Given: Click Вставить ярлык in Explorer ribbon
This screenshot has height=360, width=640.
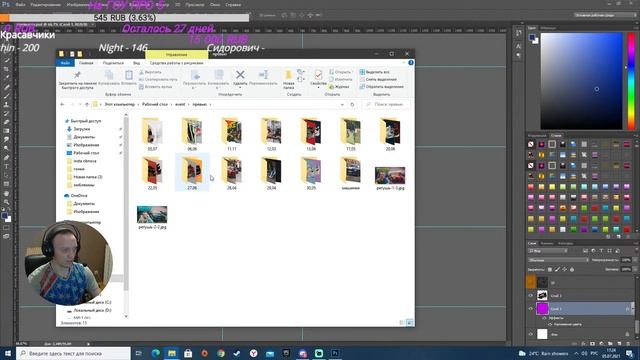Looking at the screenshot, I should pos(156,87).
